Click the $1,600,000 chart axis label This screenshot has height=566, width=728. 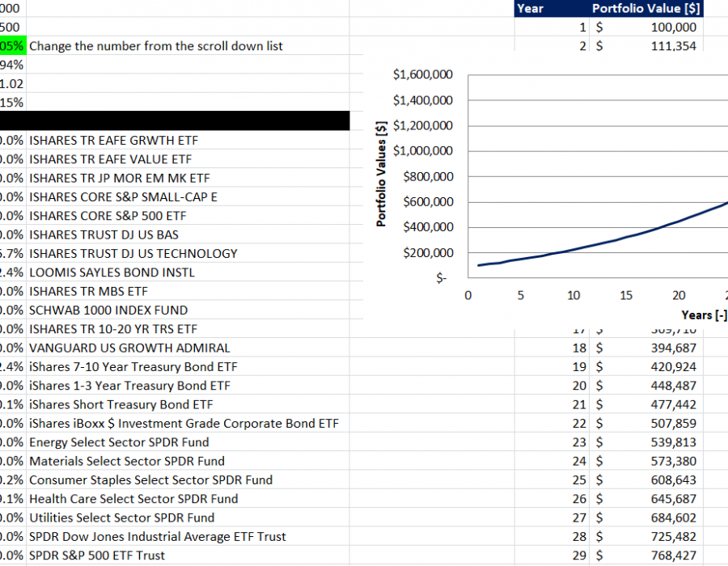click(422, 75)
